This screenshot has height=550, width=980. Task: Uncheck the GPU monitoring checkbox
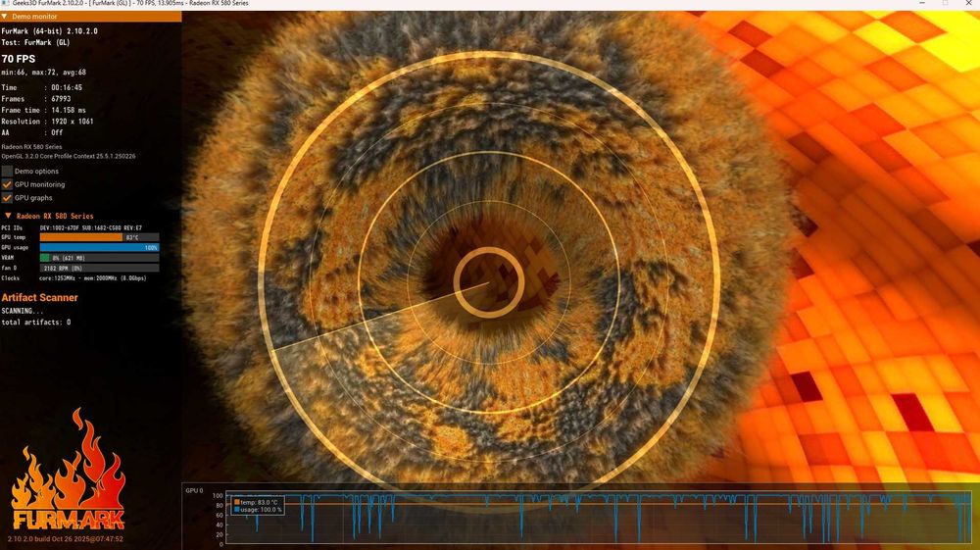click(7, 184)
